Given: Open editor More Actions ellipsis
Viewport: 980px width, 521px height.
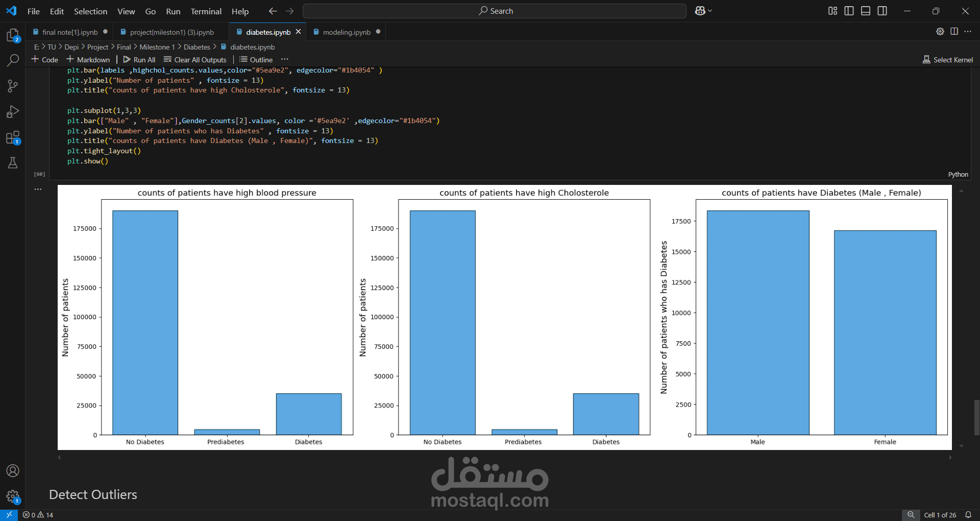Looking at the screenshot, I should (968, 32).
